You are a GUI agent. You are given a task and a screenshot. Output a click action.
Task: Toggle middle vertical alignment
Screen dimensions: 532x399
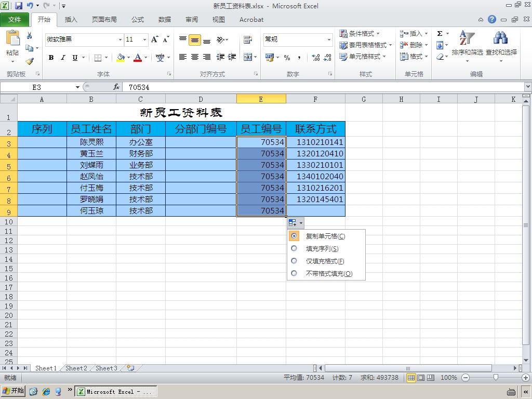[195, 39]
